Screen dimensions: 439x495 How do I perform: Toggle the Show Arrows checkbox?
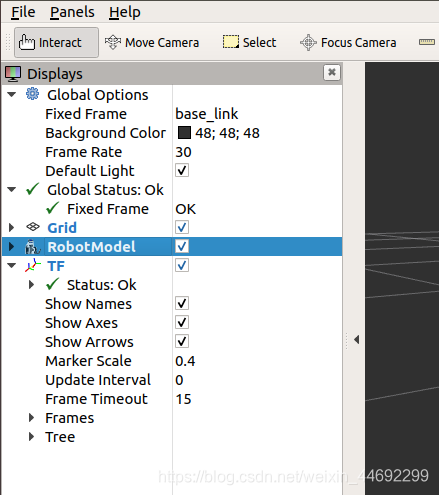[x=182, y=341]
